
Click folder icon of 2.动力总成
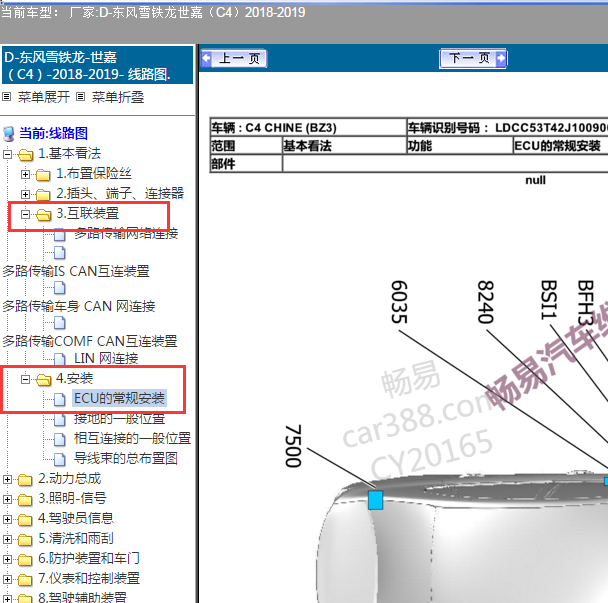click(x=25, y=480)
